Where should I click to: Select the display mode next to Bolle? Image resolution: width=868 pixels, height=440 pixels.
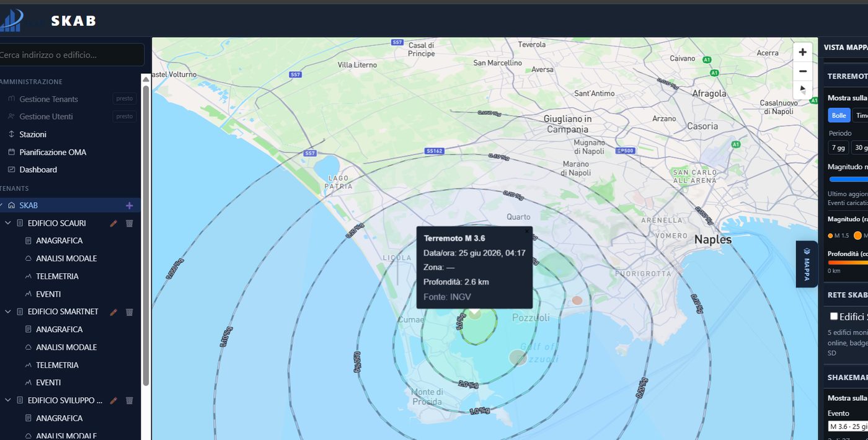(x=861, y=115)
